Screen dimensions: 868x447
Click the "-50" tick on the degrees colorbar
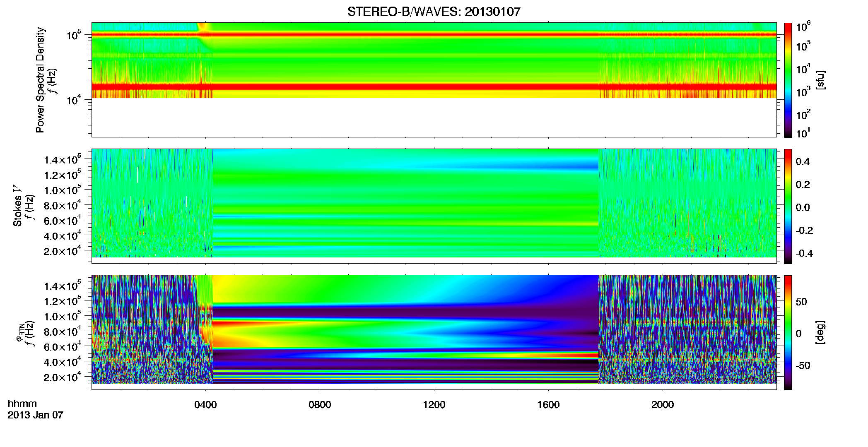803,366
